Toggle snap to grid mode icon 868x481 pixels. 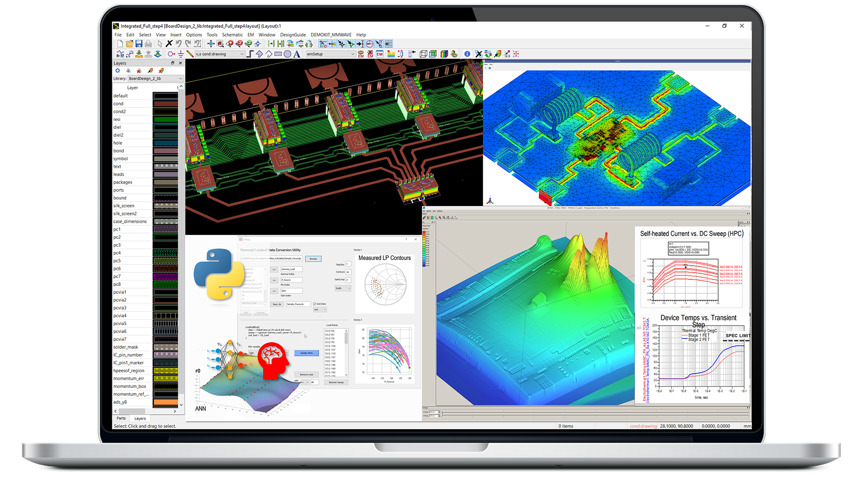pos(388,44)
